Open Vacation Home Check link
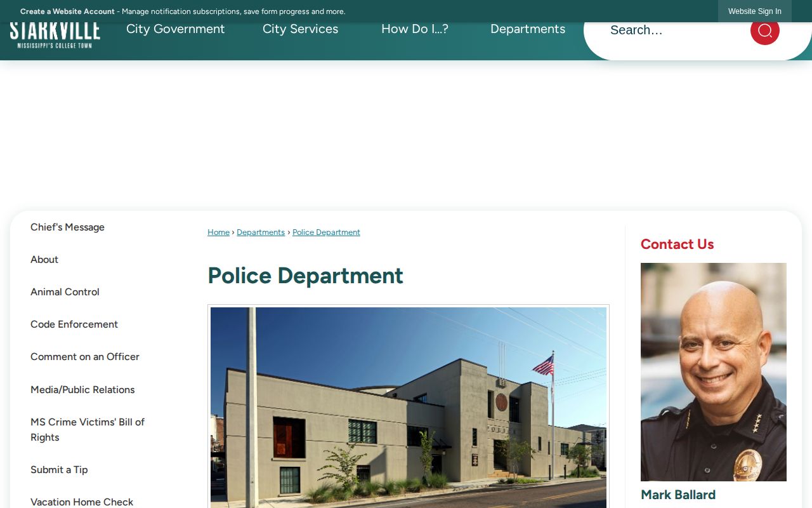Viewport: 812px width, 508px height. 82,502
